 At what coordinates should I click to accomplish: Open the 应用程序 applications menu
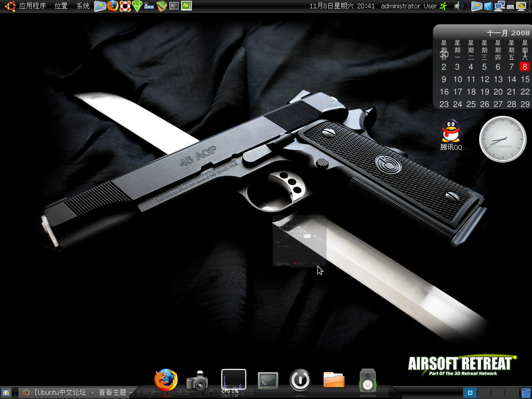coord(33,6)
